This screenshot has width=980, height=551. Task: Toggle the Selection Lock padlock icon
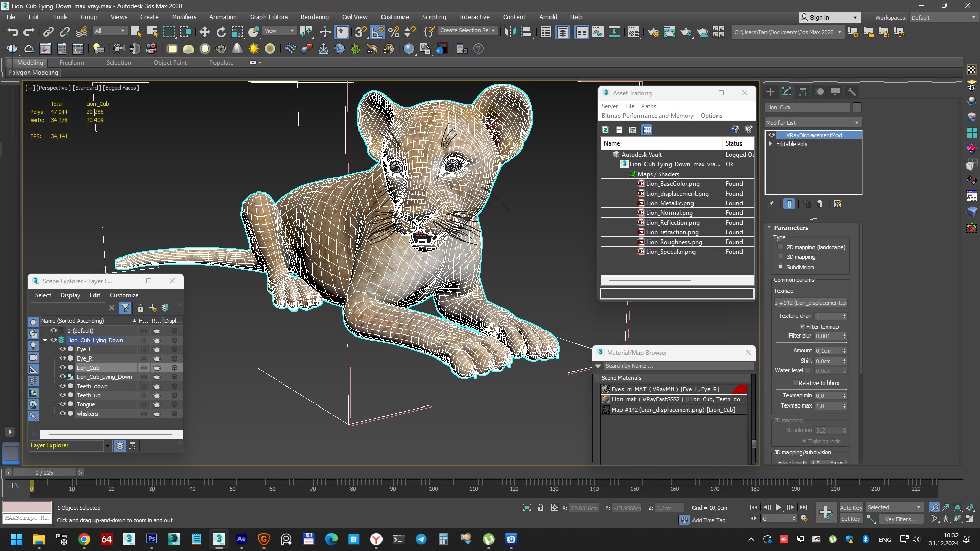point(541,508)
